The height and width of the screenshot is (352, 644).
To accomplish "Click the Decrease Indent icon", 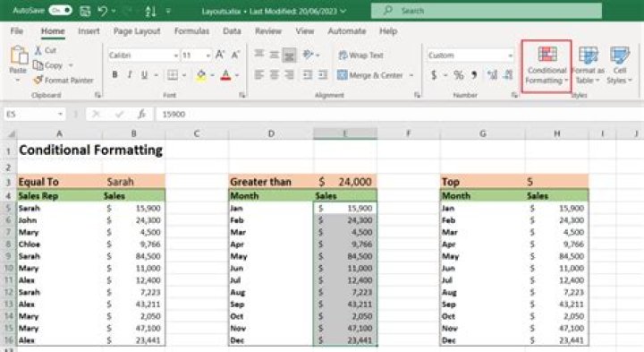I will [307, 75].
